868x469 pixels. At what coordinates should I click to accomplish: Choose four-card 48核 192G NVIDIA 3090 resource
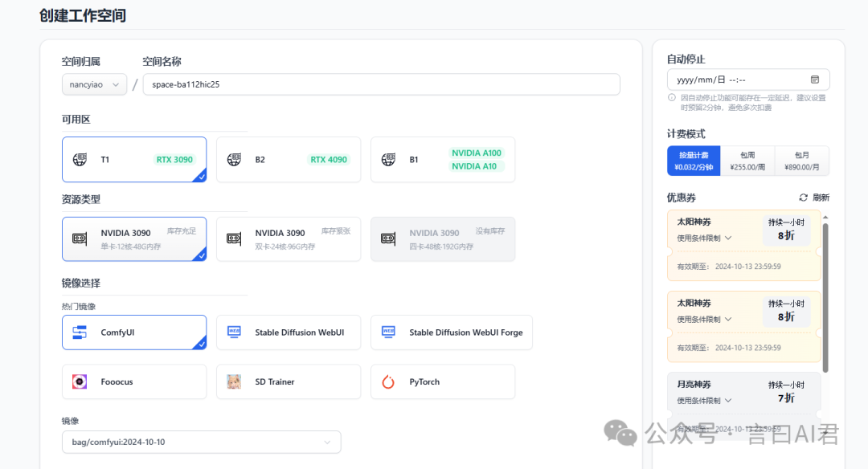(x=443, y=239)
